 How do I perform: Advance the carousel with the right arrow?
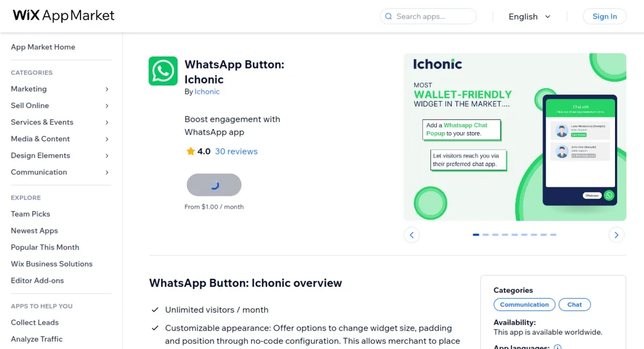point(616,235)
